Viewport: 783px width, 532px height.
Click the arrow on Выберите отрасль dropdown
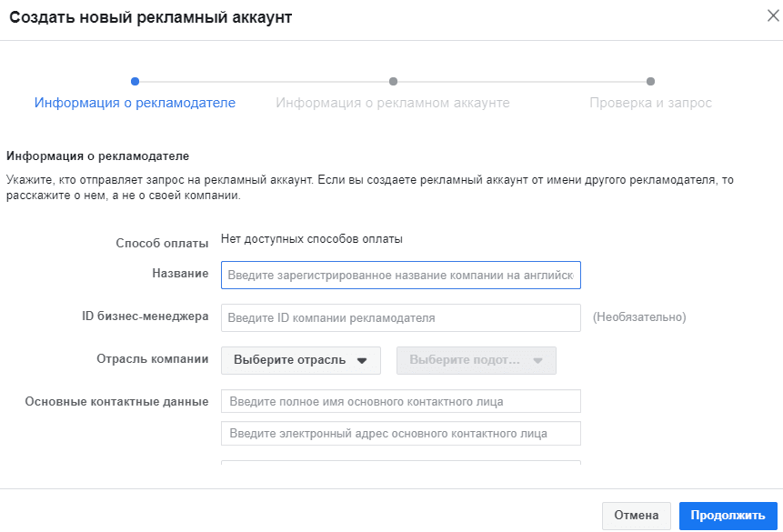(362, 361)
